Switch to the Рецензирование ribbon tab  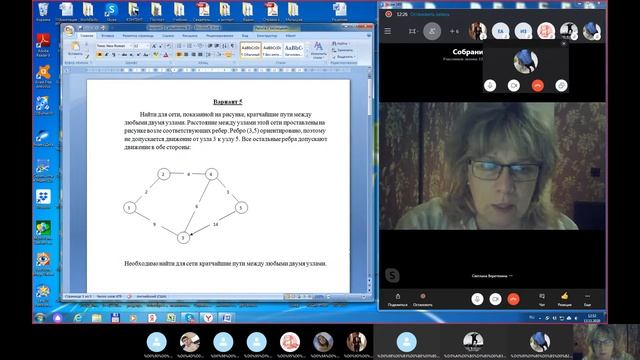(x=220, y=36)
